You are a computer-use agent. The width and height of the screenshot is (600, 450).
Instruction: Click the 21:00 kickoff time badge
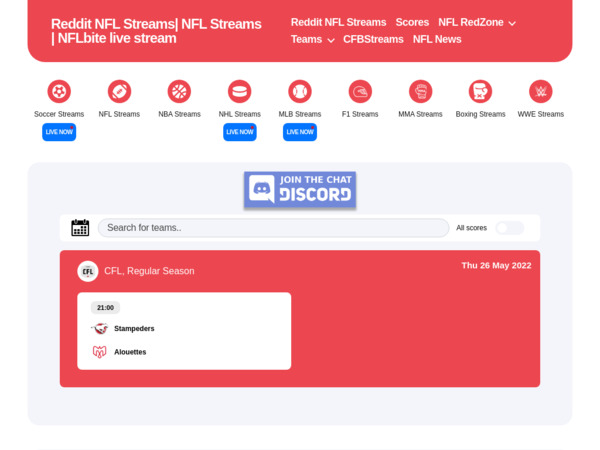[x=105, y=308]
